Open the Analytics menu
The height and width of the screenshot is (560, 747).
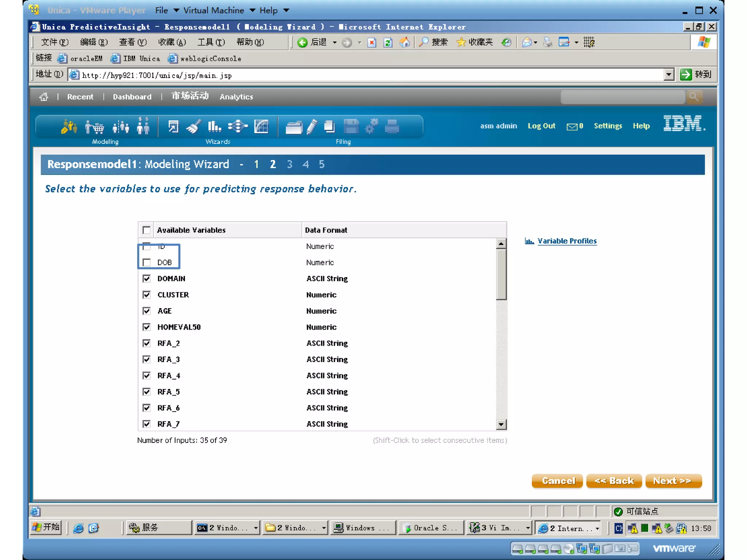236,97
